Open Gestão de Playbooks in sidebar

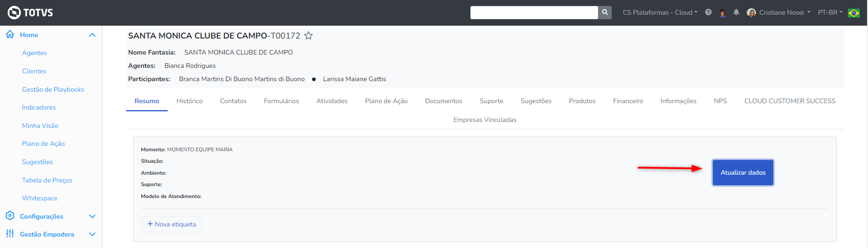click(53, 89)
